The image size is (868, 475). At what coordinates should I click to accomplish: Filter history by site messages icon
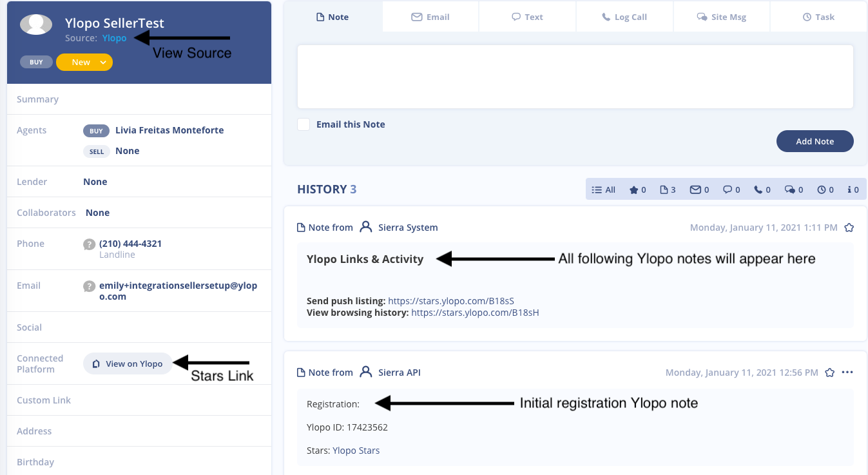click(793, 189)
